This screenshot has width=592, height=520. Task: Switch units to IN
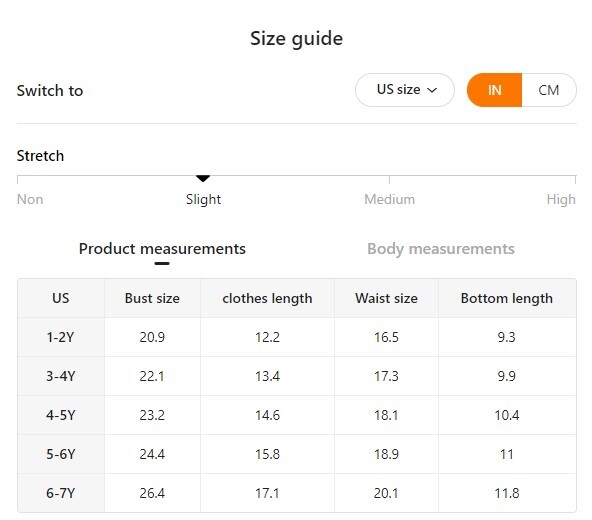tap(494, 90)
